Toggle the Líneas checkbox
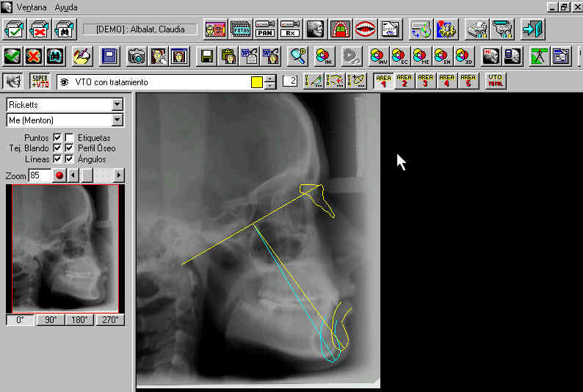 [57, 159]
